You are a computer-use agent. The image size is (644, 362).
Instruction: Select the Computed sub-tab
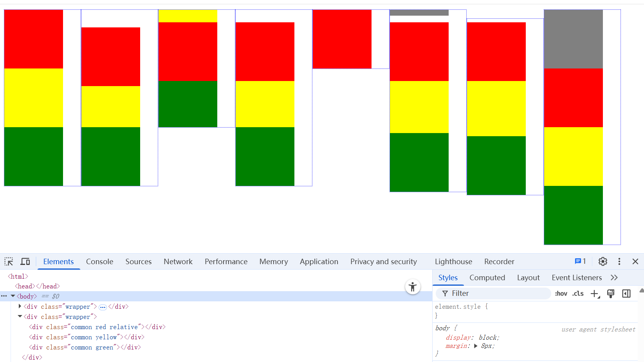coord(487,277)
